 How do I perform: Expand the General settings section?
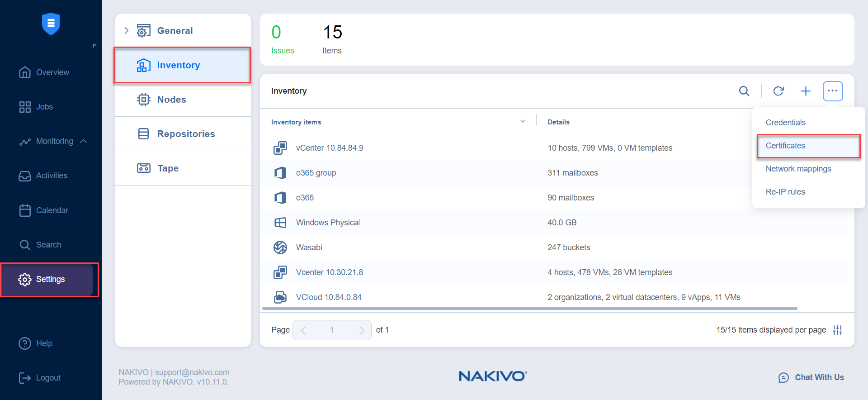click(x=127, y=31)
